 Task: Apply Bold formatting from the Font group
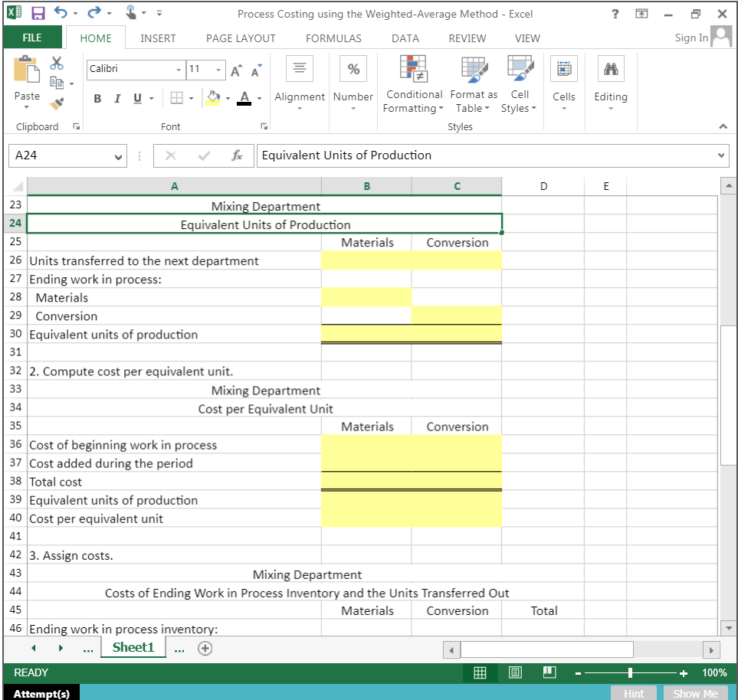pos(97,99)
